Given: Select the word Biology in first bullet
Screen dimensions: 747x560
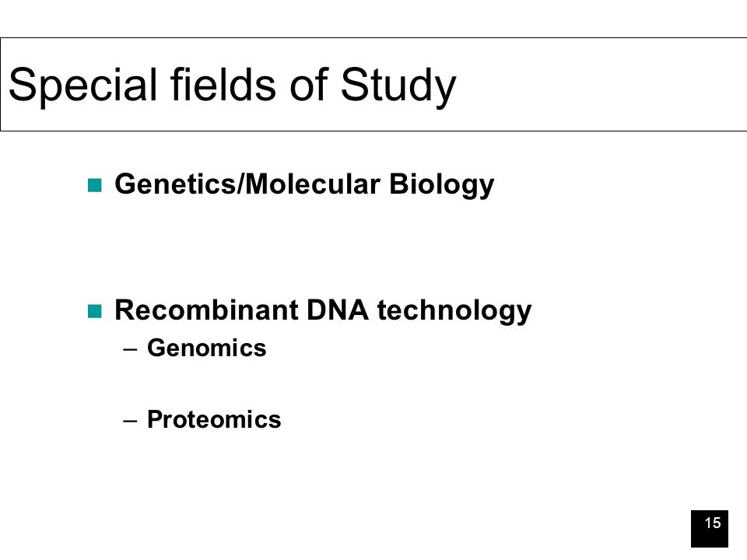Looking at the screenshot, I should (x=442, y=186).
